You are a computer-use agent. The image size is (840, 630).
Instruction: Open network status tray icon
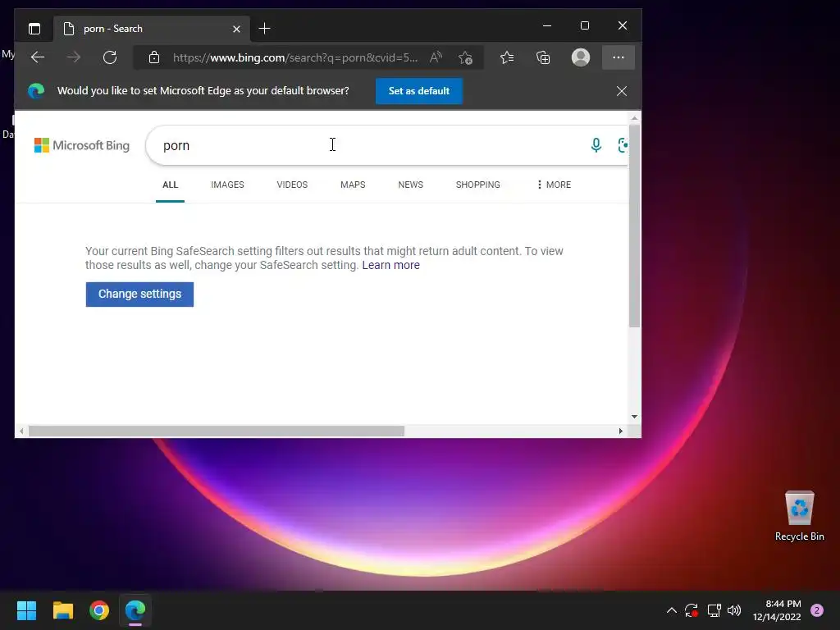pos(714,610)
